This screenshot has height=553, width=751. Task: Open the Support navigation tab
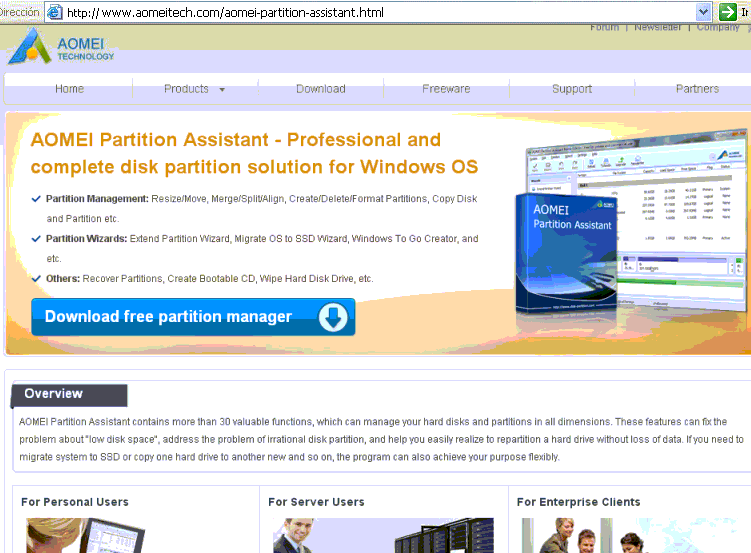(x=572, y=89)
